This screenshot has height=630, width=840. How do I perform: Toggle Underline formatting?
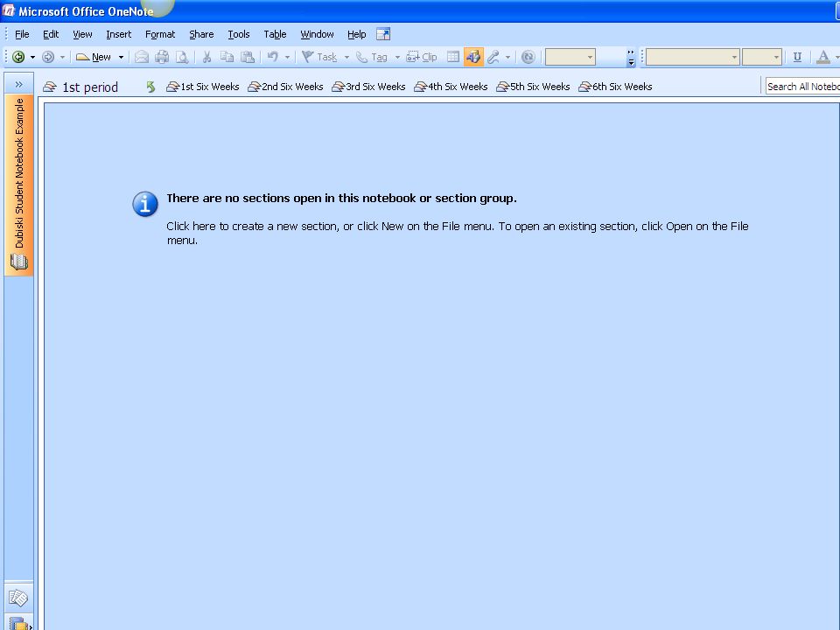797,57
